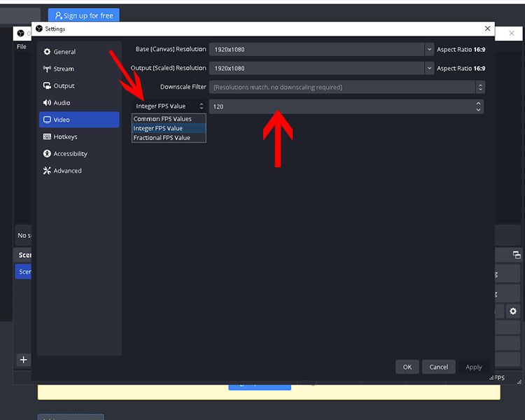Screen dimensions: 525x420
Task: Click Base Resolution field showing 1920x1080
Action: pos(316,49)
